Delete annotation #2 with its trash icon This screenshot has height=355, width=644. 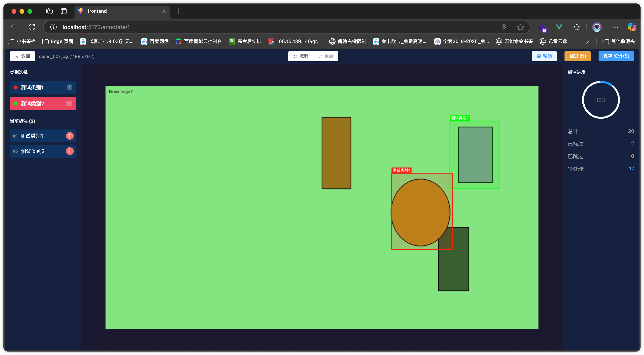pos(70,151)
